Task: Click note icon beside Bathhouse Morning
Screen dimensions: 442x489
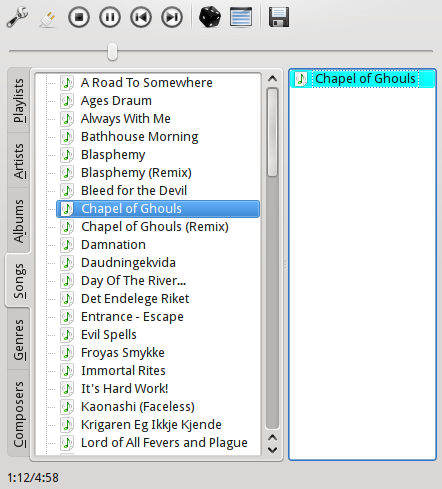Action: [x=67, y=136]
